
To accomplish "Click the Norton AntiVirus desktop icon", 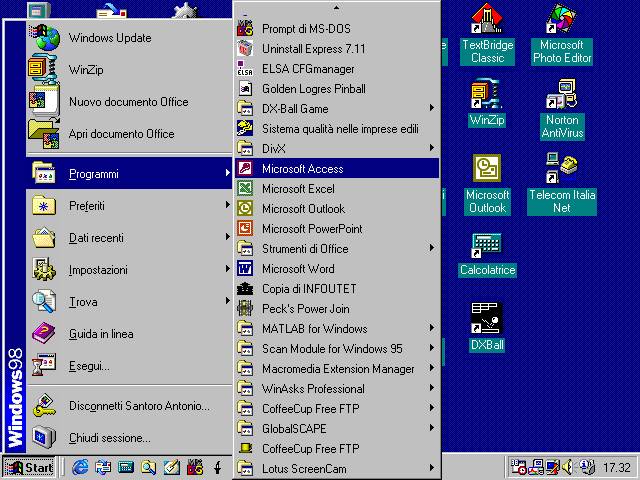I will pyautogui.click(x=562, y=94).
